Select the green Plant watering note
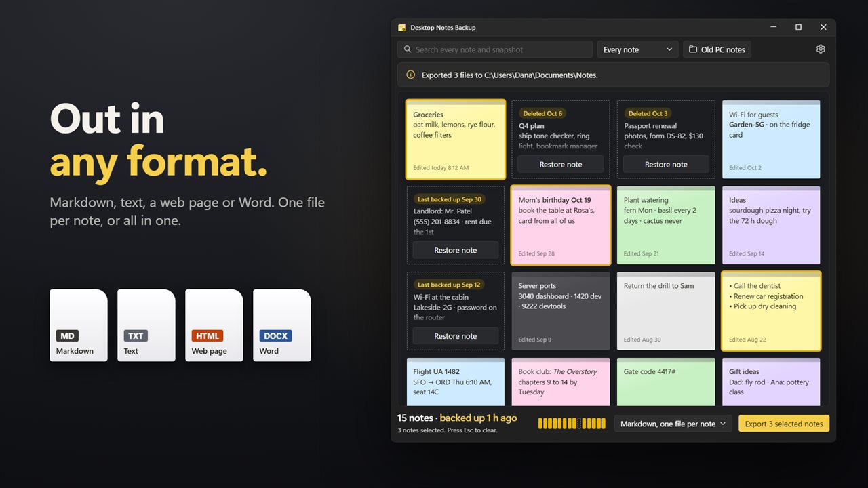 pyautogui.click(x=666, y=225)
